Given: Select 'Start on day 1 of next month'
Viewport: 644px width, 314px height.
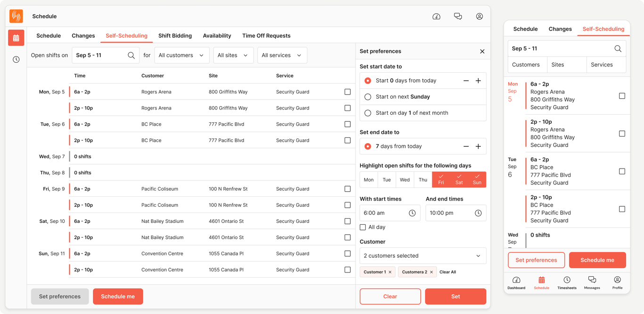Looking at the screenshot, I should tap(368, 113).
